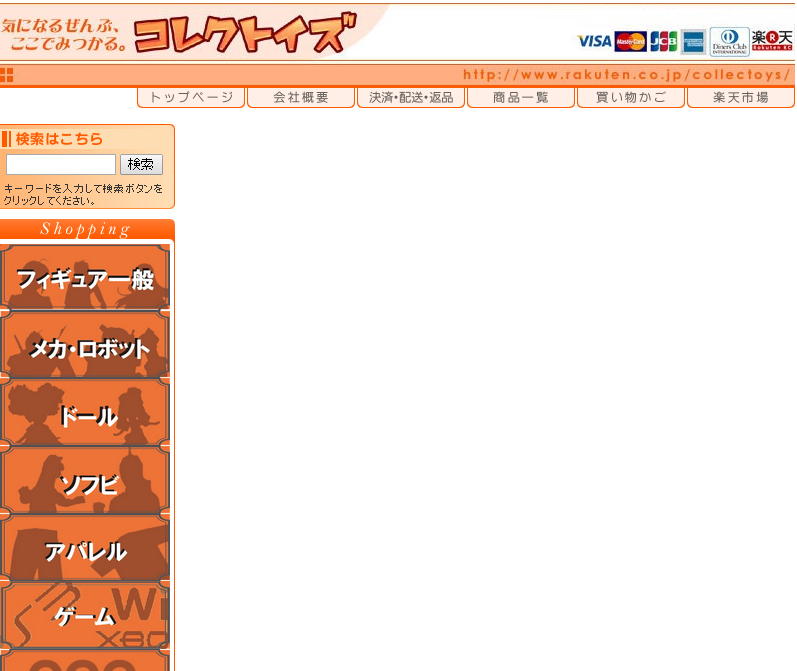Viewport: 797px width, 671px height.
Task: Open the トップページ navigation tab
Action: click(191, 98)
